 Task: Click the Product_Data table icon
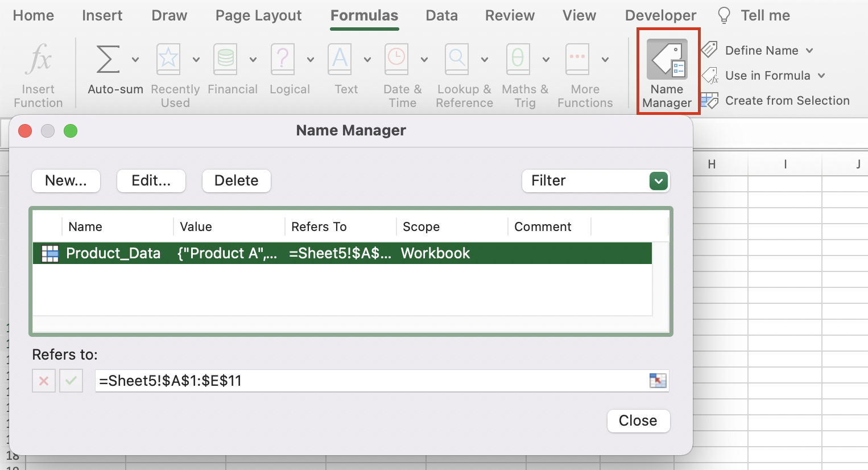[x=50, y=253]
